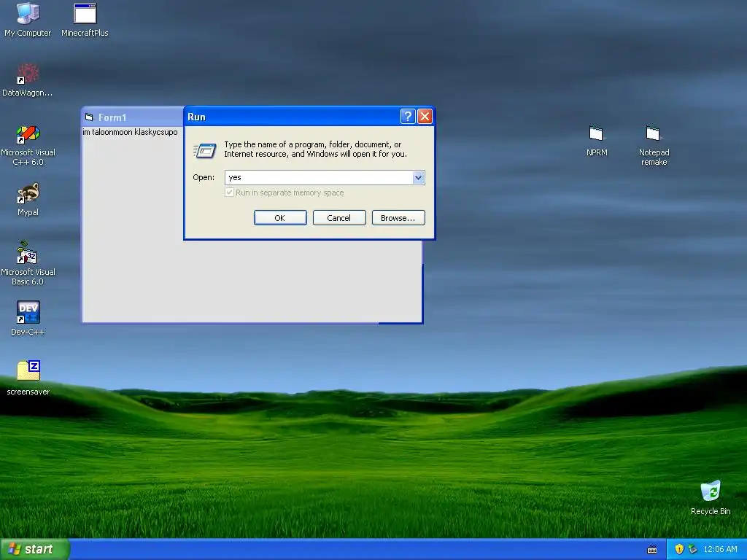The height and width of the screenshot is (560, 747).
Task: Toggle Run in separate memory space checkbox
Action: (x=229, y=192)
